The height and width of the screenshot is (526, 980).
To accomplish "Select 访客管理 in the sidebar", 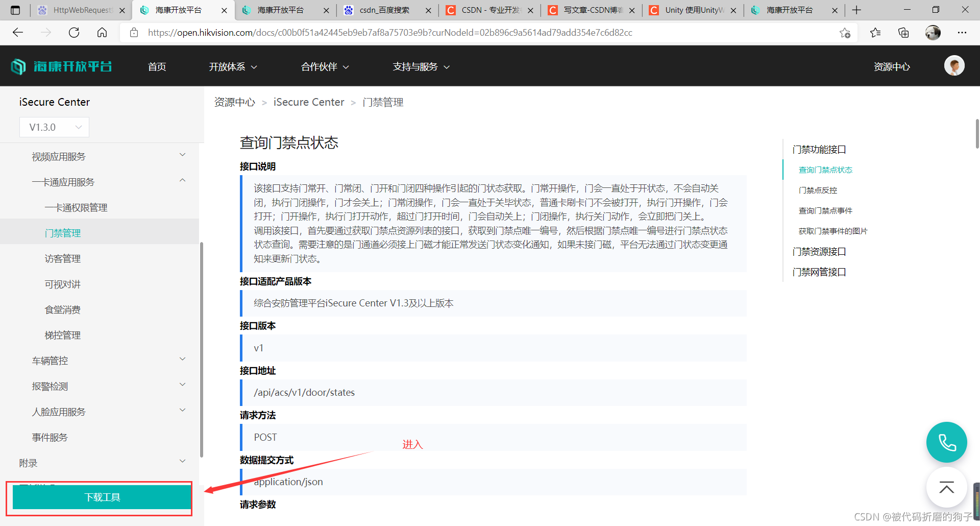I will click(63, 259).
